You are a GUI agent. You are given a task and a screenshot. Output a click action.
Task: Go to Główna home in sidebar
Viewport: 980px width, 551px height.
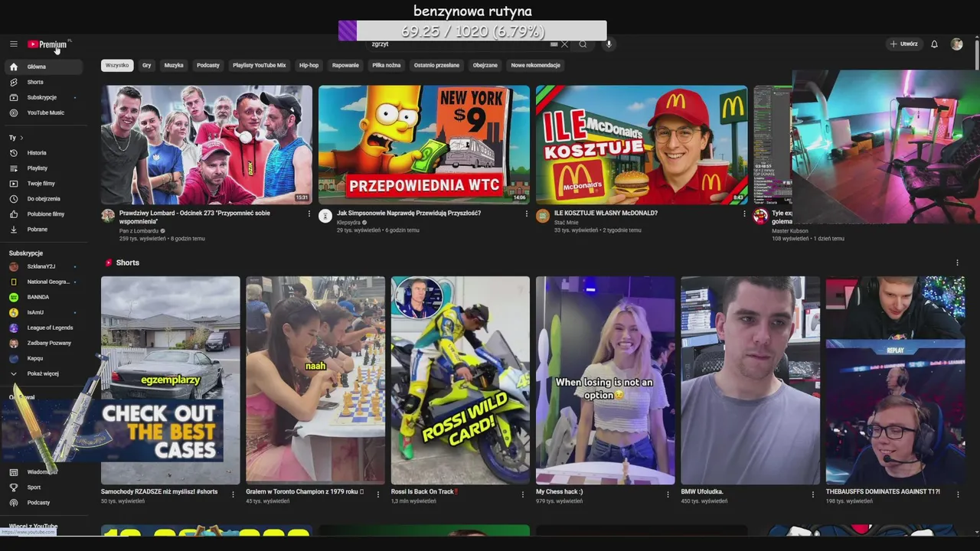pyautogui.click(x=44, y=67)
